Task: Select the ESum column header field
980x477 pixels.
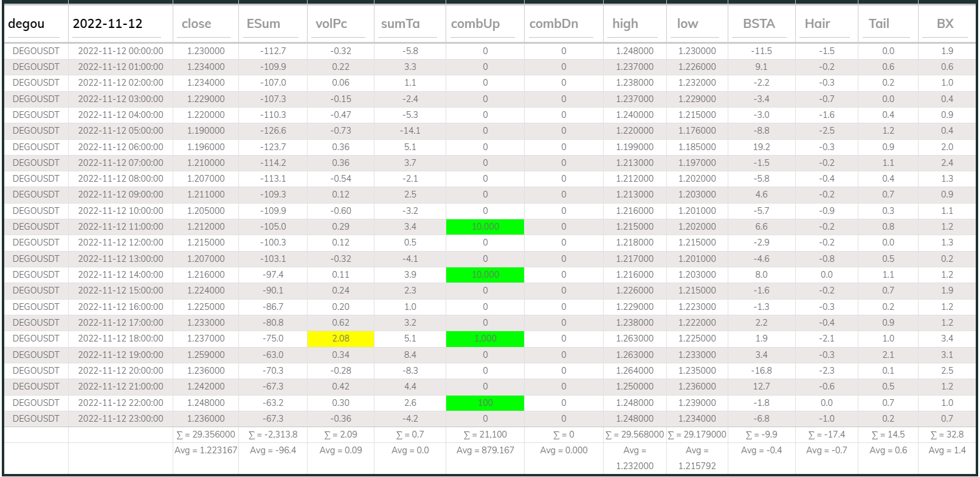Action: click(x=272, y=24)
